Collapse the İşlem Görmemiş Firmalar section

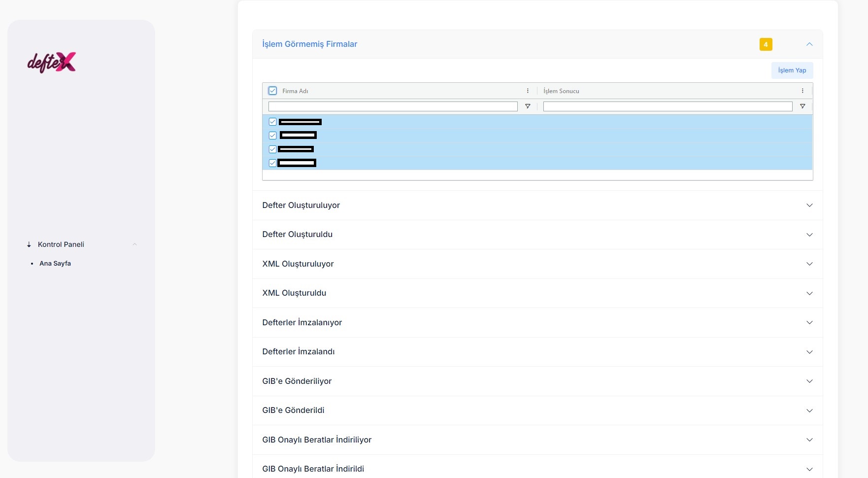(809, 44)
